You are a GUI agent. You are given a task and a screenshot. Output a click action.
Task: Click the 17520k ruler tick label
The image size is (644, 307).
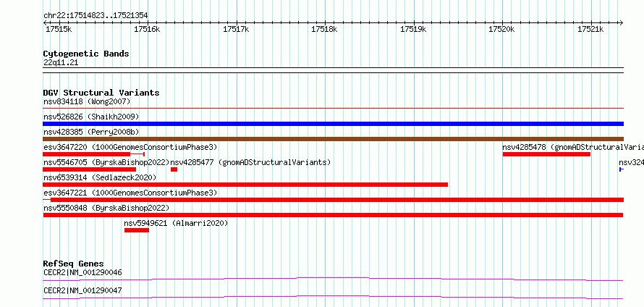(x=502, y=29)
